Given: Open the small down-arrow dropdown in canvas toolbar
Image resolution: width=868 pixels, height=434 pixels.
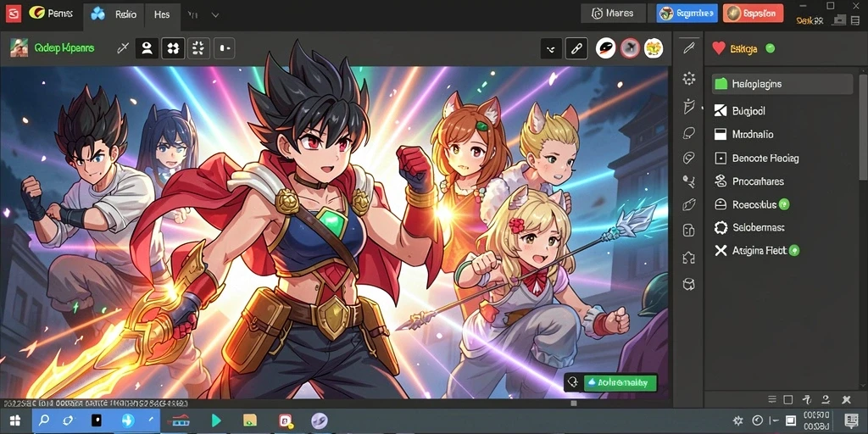Looking at the screenshot, I should (x=551, y=48).
